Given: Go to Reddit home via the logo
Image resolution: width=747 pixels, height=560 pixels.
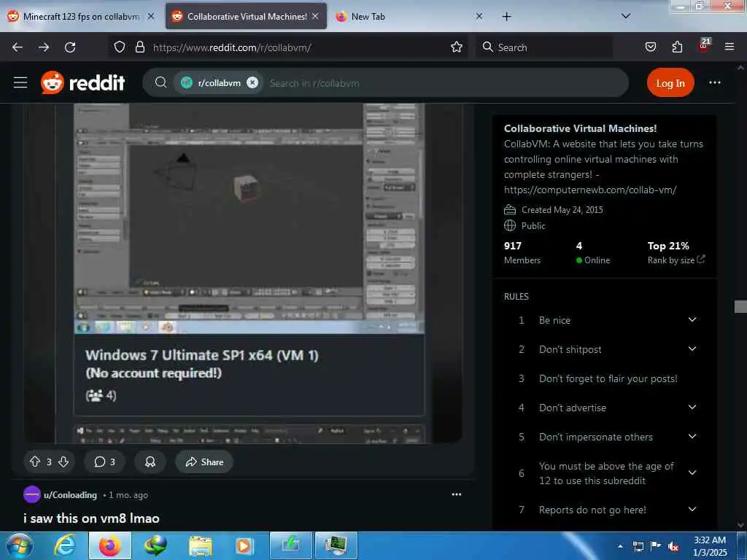Looking at the screenshot, I should point(83,83).
